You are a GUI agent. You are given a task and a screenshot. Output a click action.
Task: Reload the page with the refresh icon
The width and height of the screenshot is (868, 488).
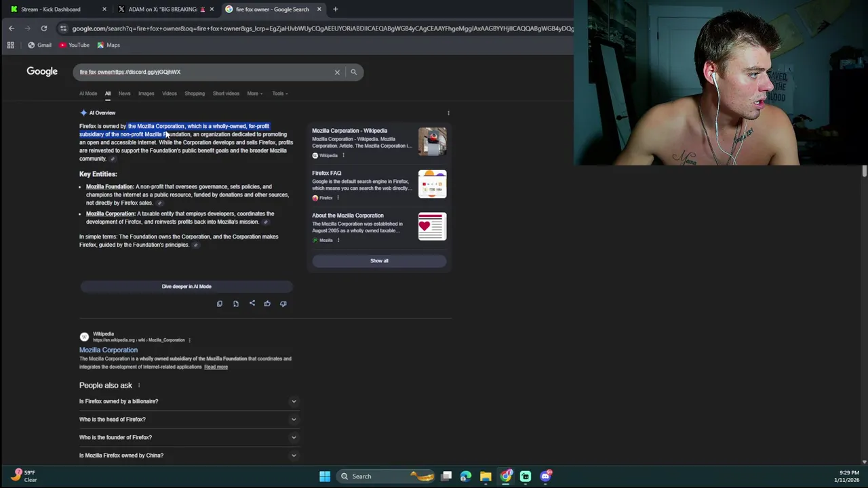[43, 28]
